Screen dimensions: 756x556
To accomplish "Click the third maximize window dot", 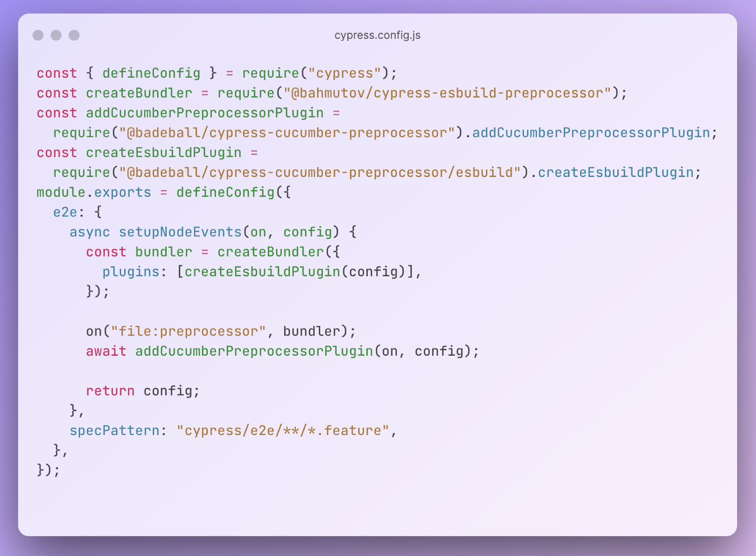I will (74, 35).
